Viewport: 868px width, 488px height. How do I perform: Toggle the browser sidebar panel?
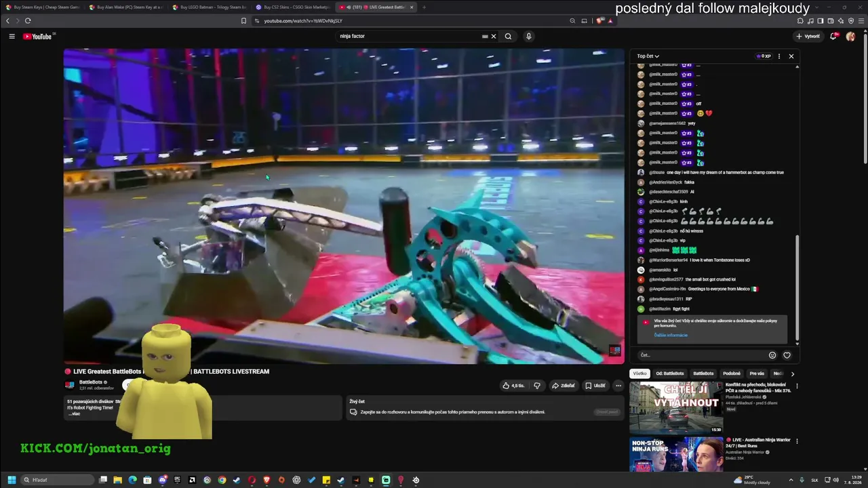click(821, 21)
